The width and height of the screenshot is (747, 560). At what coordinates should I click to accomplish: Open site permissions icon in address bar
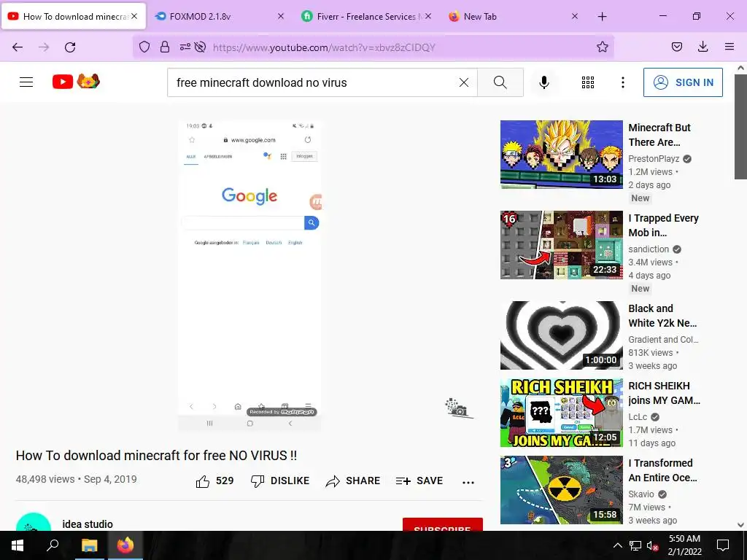point(185,47)
